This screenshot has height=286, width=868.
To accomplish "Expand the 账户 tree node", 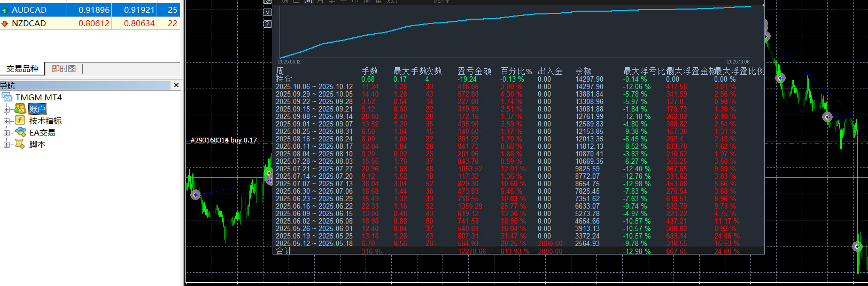I will (6, 109).
